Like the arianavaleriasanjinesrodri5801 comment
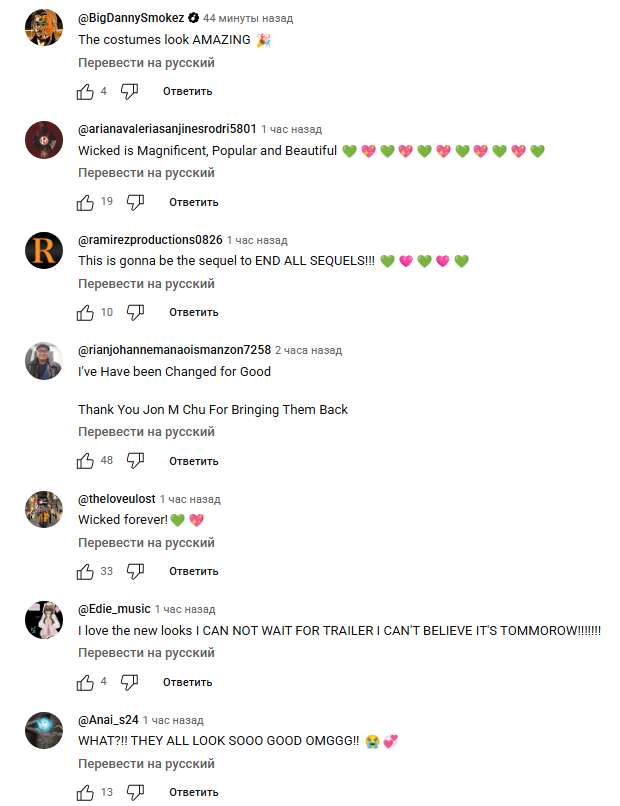 click(85, 203)
